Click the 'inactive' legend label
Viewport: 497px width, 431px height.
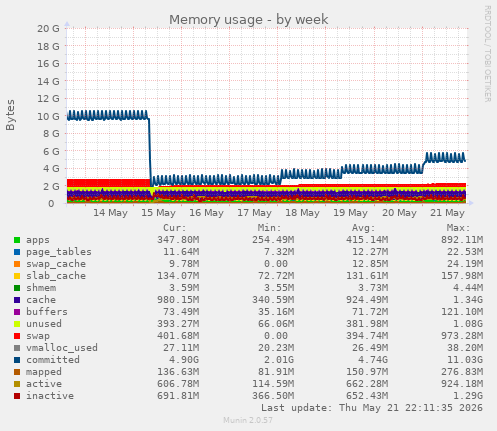coord(50,396)
